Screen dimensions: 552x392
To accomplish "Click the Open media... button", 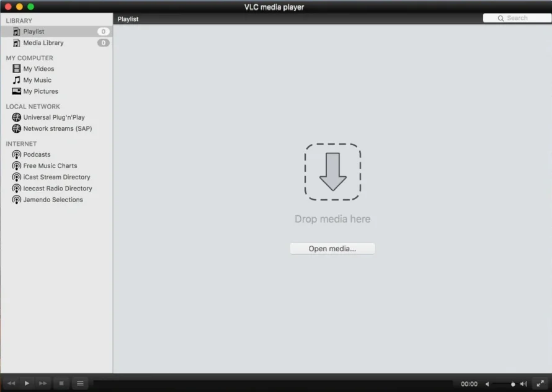I will (332, 249).
